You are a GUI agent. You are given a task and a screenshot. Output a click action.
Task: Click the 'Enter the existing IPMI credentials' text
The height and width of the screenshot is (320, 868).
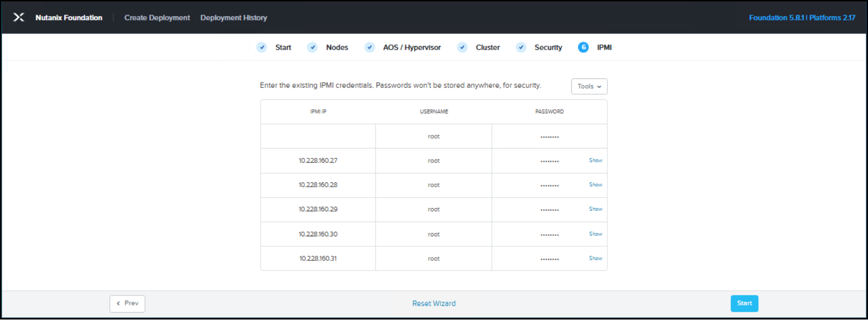tap(400, 85)
